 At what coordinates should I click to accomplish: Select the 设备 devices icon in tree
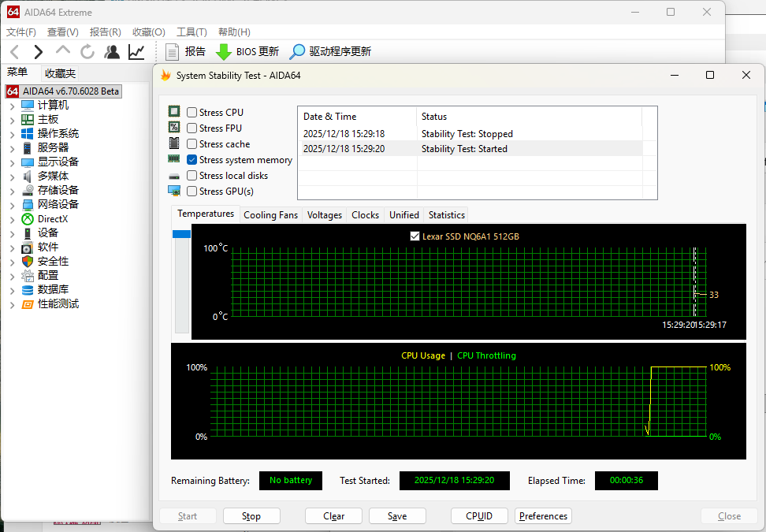click(28, 233)
